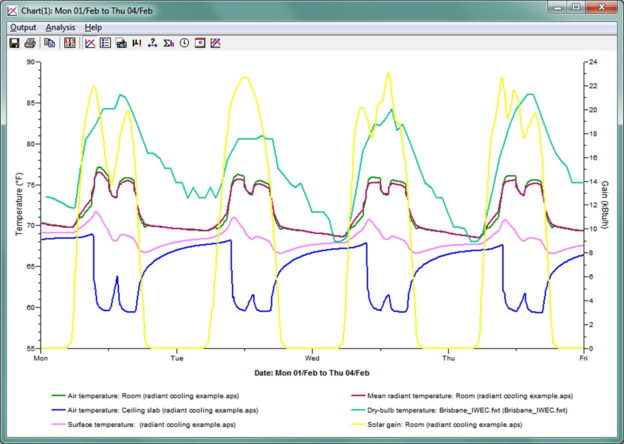
Task: Click the summation statistics icon
Action: pyautogui.click(x=168, y=44)
